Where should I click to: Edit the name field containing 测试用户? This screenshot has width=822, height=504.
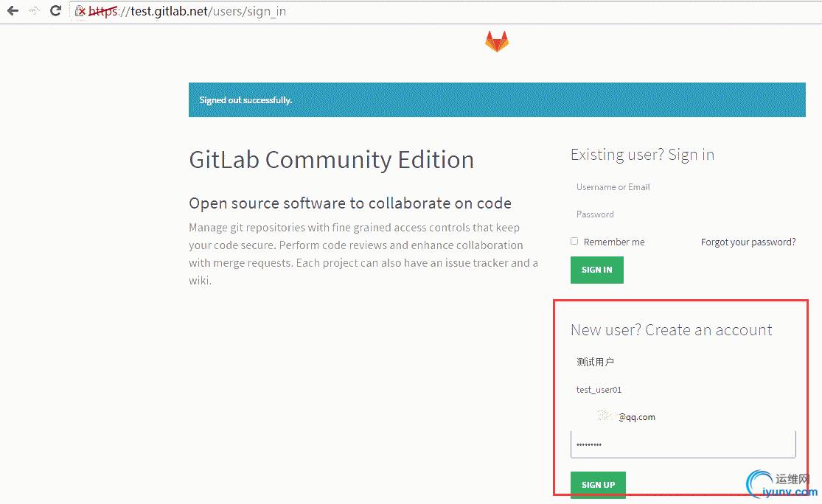683,362
